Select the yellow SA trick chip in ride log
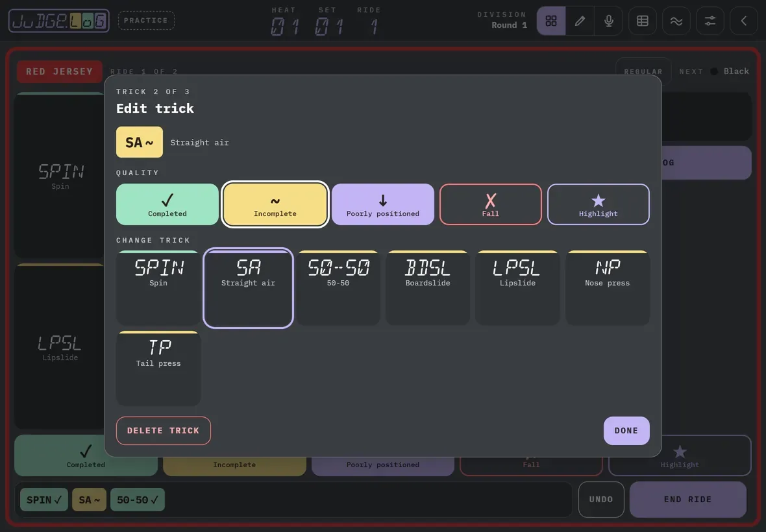766x532 pixels. [x=89, y=500]
